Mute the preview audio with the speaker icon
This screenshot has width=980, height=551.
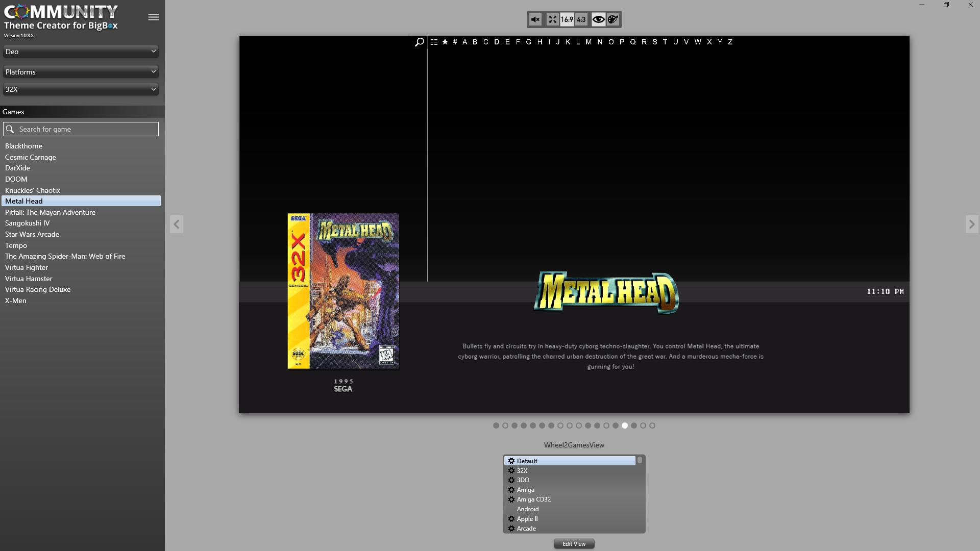[x=535, y=19]
